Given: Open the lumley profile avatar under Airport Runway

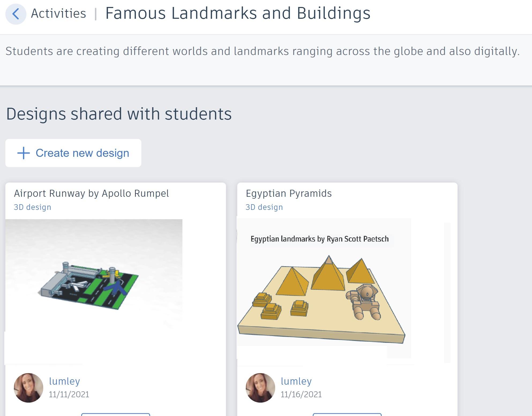Looking at the screenshot, I should pos(29,387).
